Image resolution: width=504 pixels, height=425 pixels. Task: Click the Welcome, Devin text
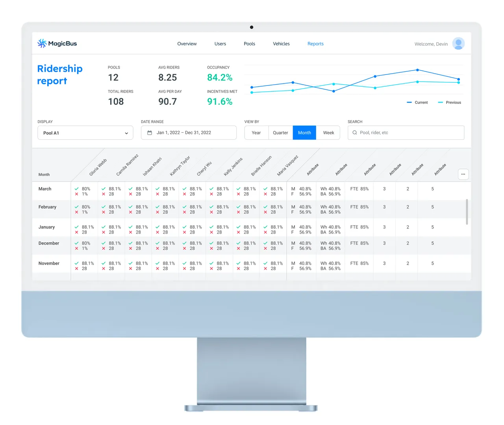click(x=431, y=44)
